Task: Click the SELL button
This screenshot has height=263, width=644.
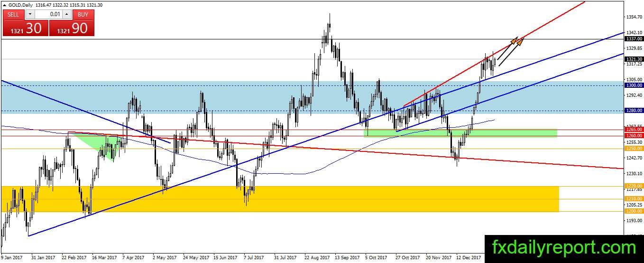Action: (13, 14)
